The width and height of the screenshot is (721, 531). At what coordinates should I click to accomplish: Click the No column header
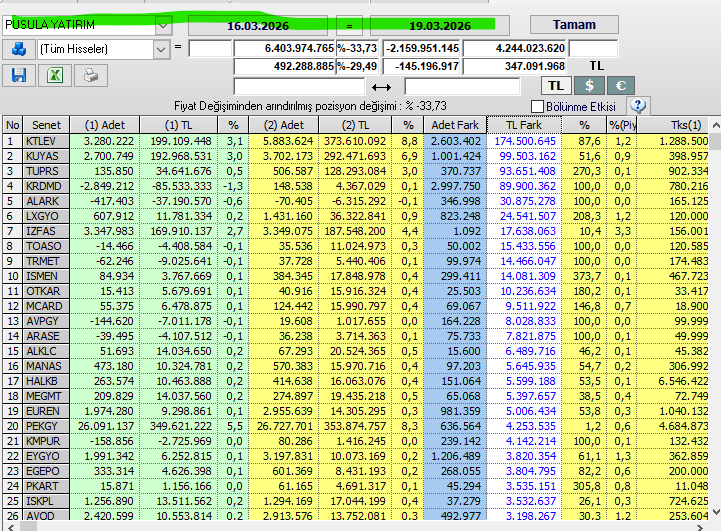pyautogui.click(x=12, y=125)
